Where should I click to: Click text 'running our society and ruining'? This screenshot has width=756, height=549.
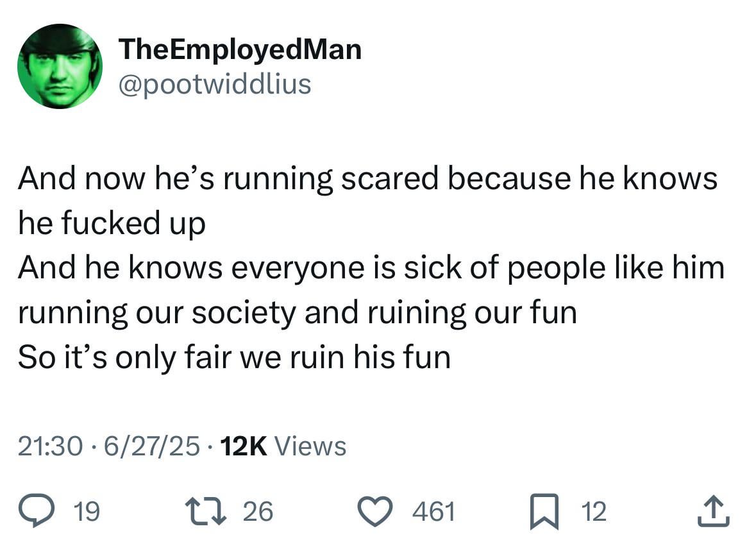pyautogui.click(x=242, y=313)
